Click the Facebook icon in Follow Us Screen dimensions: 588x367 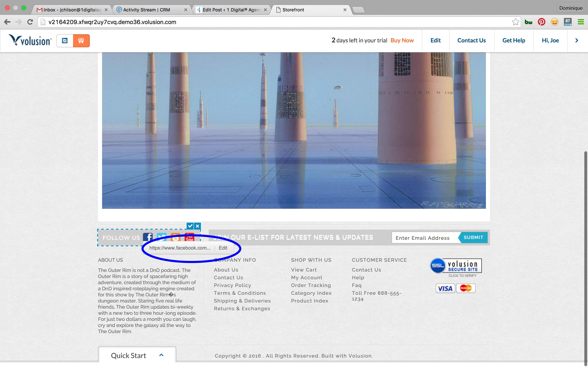point(148,237)
